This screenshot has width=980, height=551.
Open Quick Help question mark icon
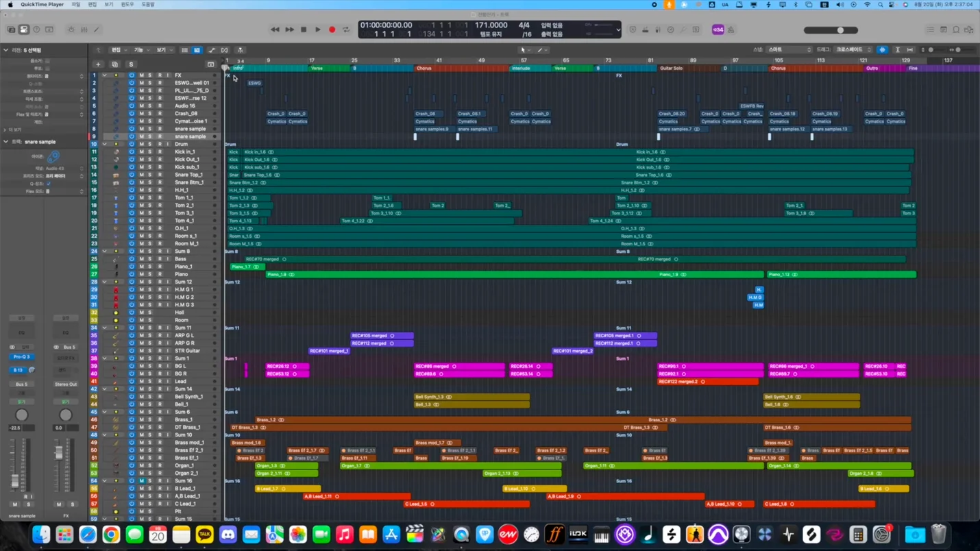coord(36,30)
